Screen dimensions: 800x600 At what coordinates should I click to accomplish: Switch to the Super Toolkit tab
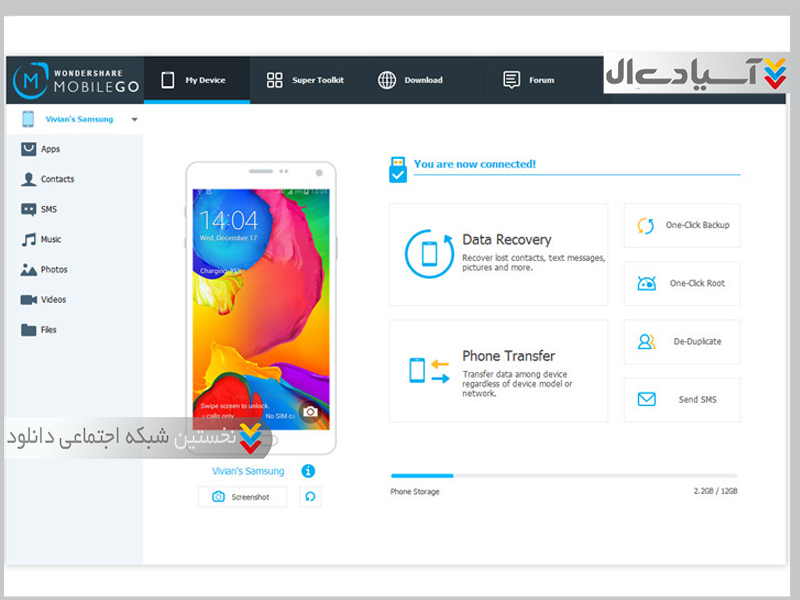click(306, 80)
